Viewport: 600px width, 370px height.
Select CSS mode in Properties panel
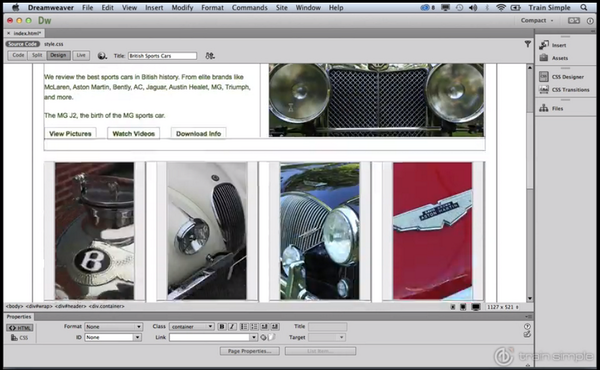(20, 338)
